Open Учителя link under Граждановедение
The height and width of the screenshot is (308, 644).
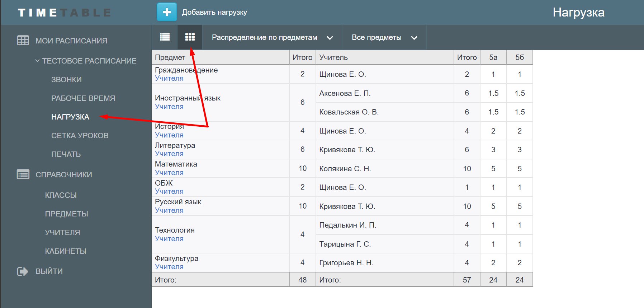[169, 78]
